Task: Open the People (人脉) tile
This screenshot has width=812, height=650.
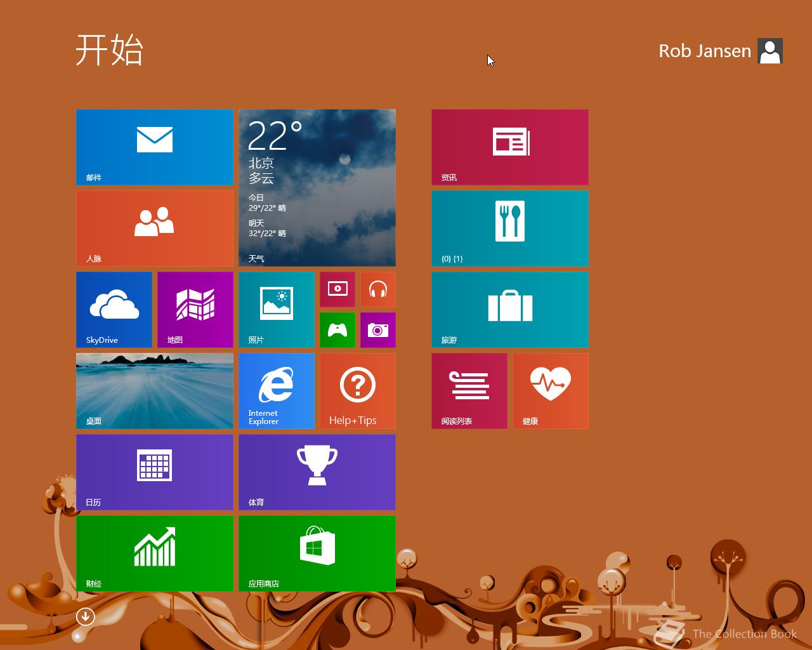Action: coord(155,229)
